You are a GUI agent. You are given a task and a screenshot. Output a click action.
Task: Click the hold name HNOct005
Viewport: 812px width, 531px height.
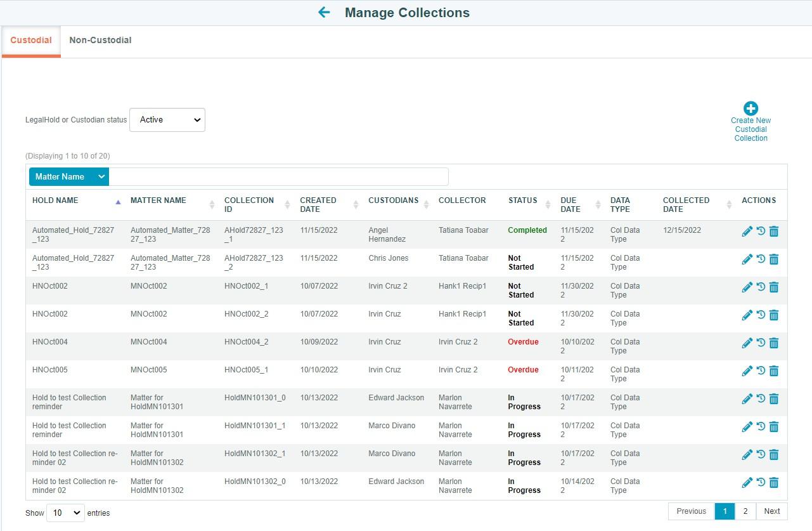[50, 370]
